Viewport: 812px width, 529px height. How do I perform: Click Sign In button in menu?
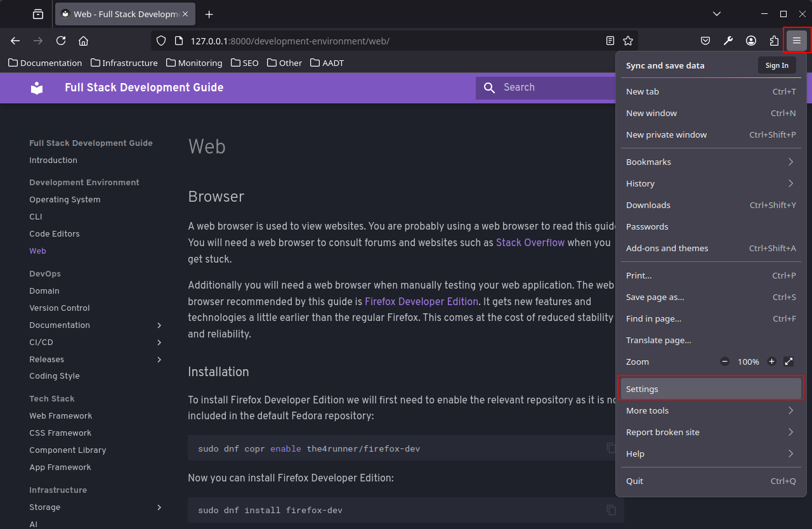pyautogui.click(x=776, y=65)
